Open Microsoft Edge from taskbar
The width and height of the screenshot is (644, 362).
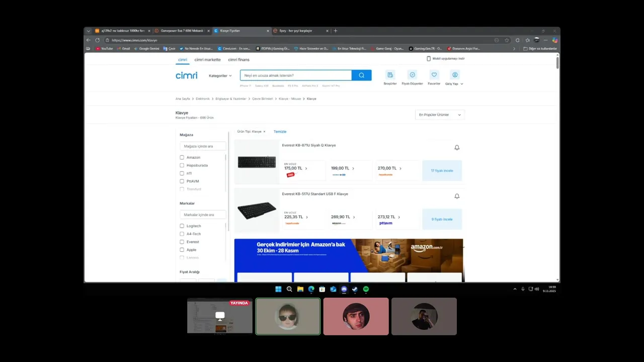311,289
